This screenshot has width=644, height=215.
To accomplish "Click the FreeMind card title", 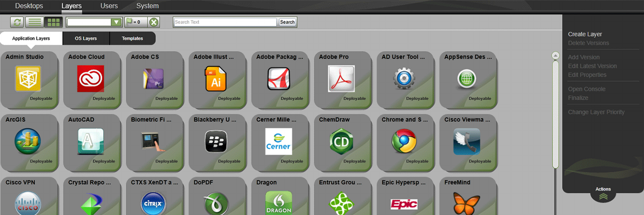I will pyautogui.click(x=457, y=182).
